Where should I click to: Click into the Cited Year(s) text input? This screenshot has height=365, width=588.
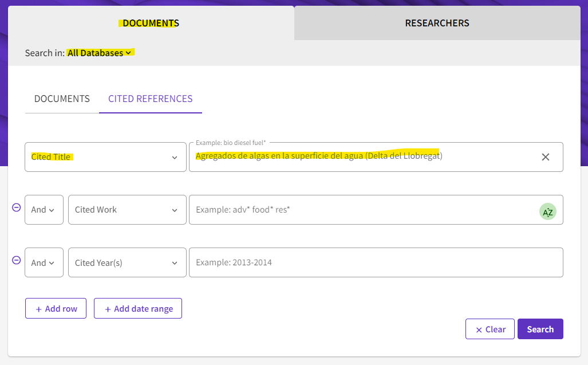coord(375,262)
